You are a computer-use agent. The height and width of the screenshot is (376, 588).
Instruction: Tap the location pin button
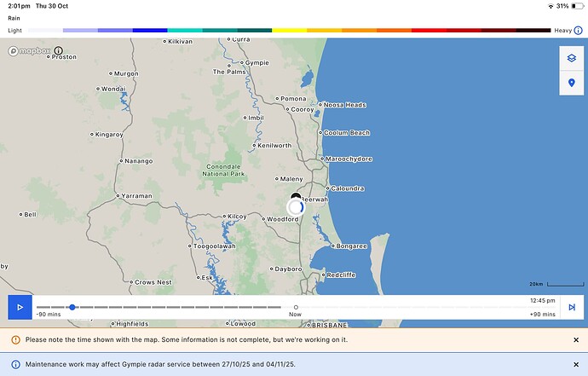(571, 83)
